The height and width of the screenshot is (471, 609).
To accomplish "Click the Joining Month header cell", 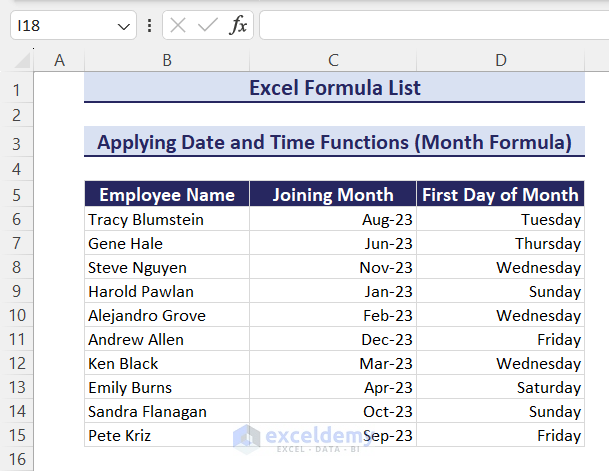I will click(x=333, y=195).
